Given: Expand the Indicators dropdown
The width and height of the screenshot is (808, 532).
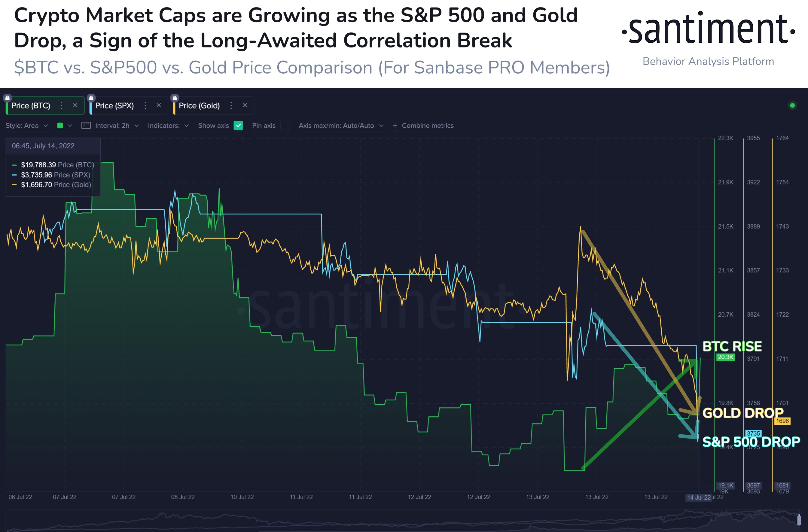Looking at the screenshot, I should [x=168, y=126].
